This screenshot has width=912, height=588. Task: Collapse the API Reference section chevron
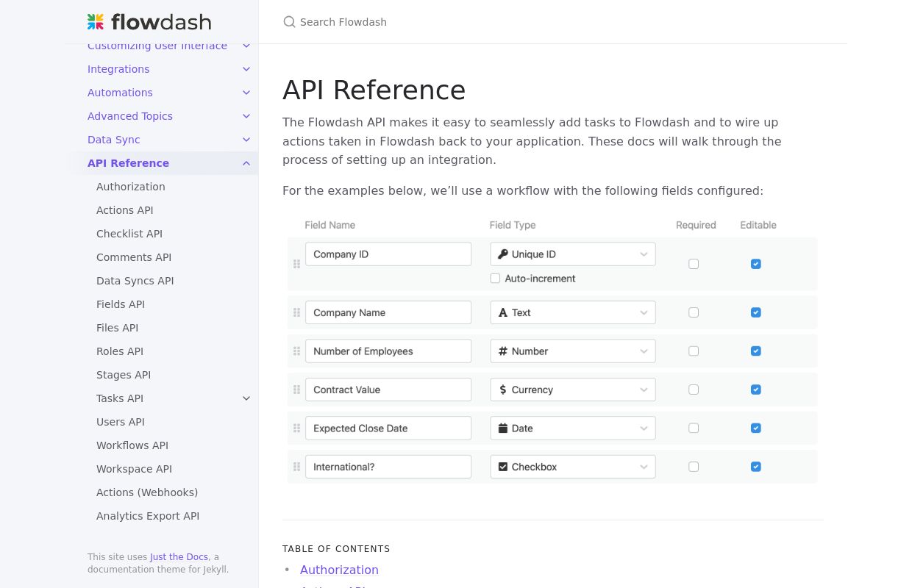[246, 163]
